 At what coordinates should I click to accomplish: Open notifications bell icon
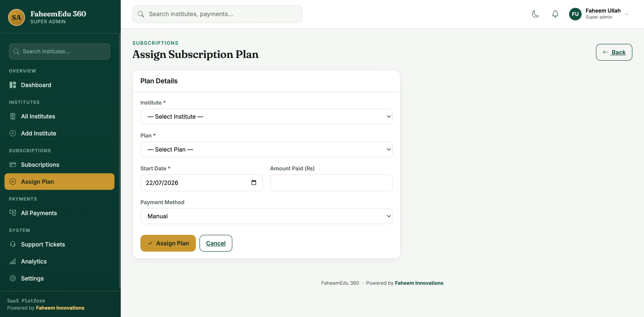tap(555, 14)
